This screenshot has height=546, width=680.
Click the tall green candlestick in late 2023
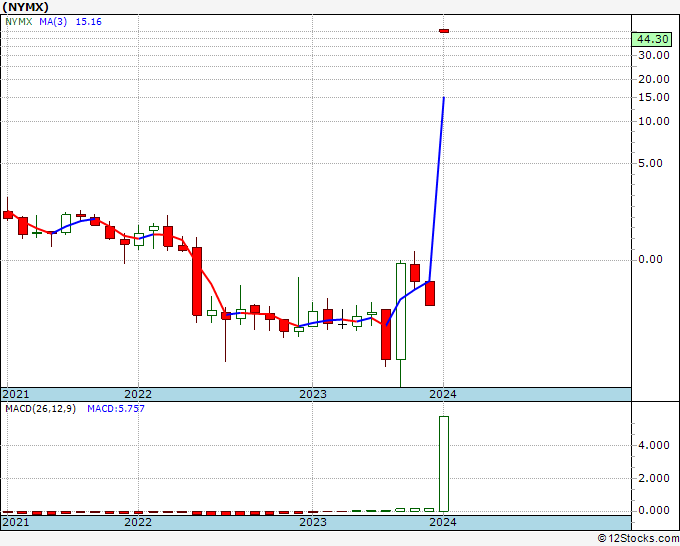[401, 311]
